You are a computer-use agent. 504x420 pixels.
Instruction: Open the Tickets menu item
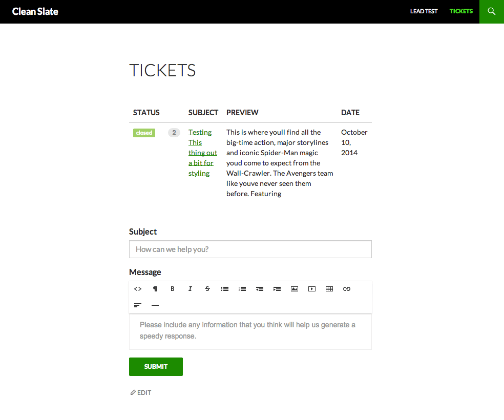461,11
